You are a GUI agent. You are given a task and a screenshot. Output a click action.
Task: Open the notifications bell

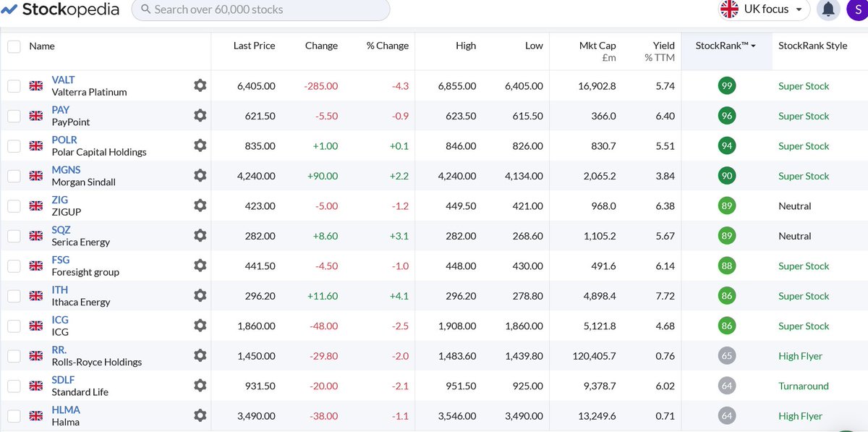coord(828,9)
